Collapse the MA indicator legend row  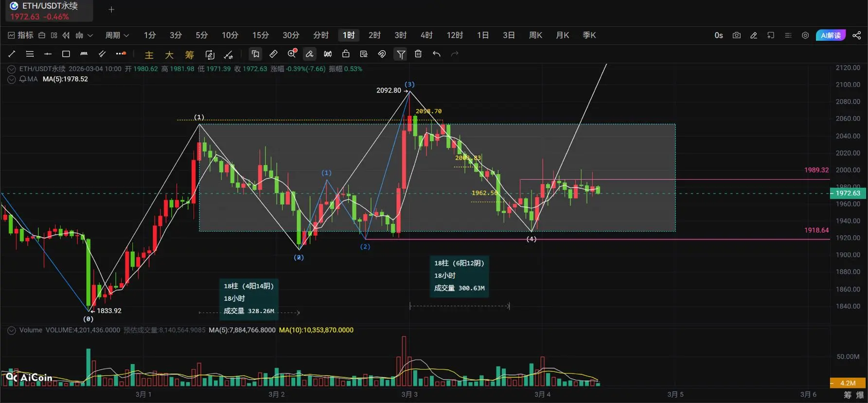pyautogui.click(x=12, y=79)
